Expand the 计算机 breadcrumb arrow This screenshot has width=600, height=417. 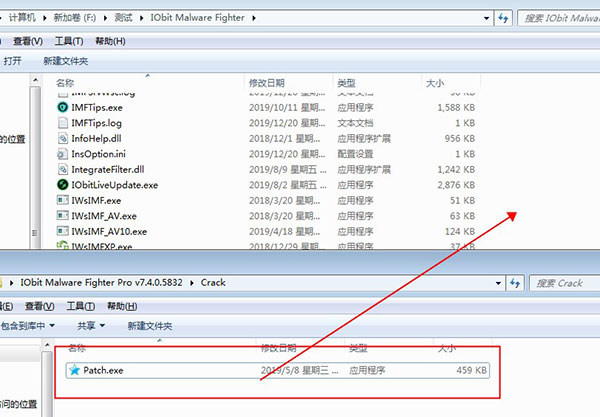tap(44, 18)
